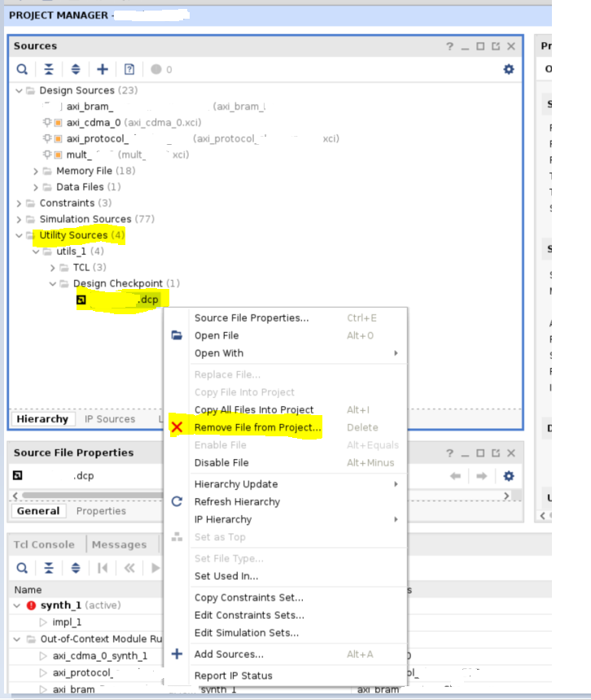Select axi_cdma_0 in Design Sources tree
The height and width of the screenshot is (700, 591).
93,123
